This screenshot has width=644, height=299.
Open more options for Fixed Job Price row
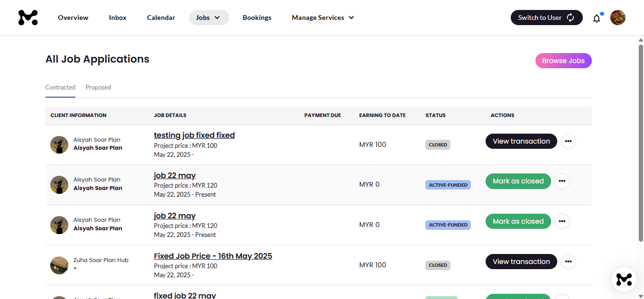click(568, 262)
